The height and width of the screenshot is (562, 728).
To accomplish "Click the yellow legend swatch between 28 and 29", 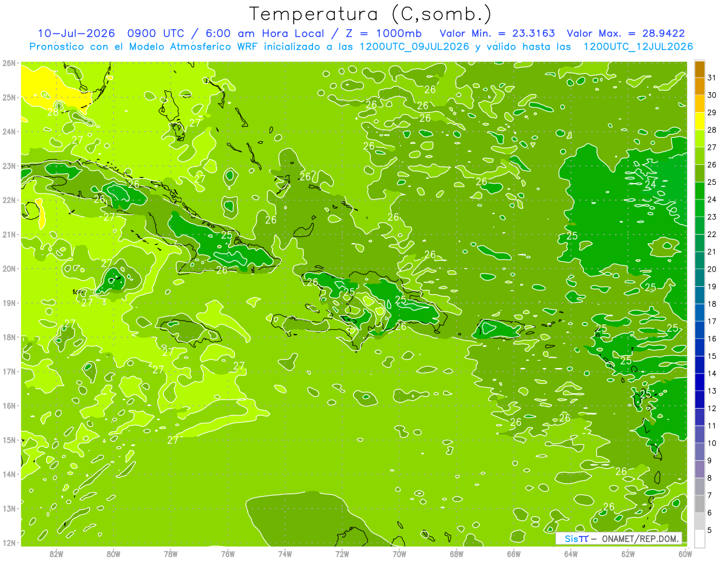I will click(x=699, y=121).
